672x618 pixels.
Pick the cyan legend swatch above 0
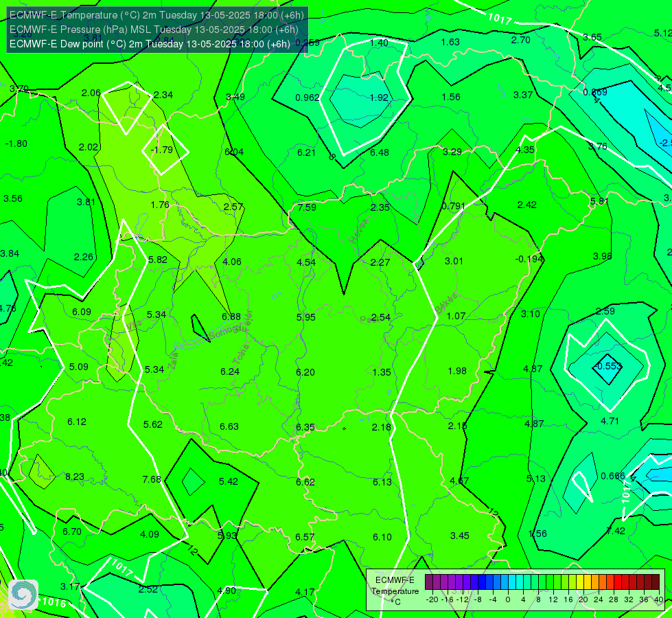coord(511,582)
